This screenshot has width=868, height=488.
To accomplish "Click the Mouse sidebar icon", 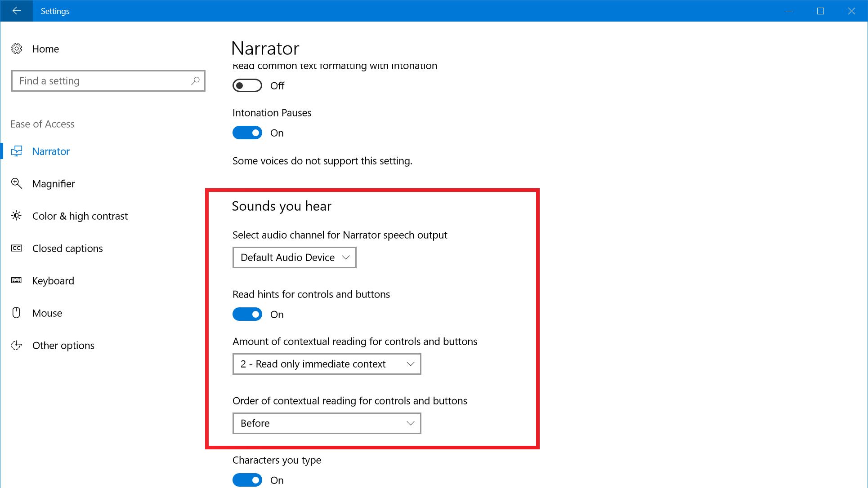I will pyautogui.click(x=17, y=313).
